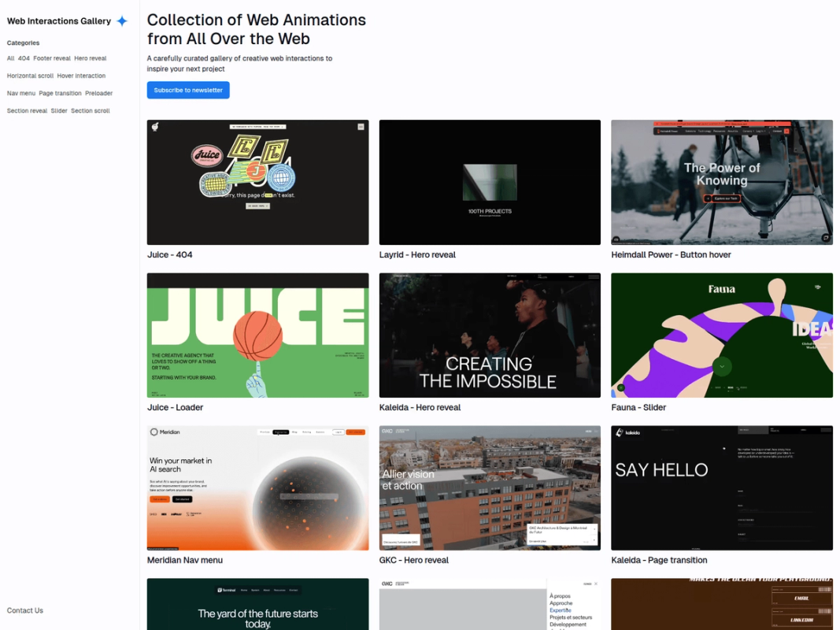Image resolution: width=840 pixels, height=630 pixels.
Task: Open the GKC Hero reveal thumbnail
Action: click(490, 488)
